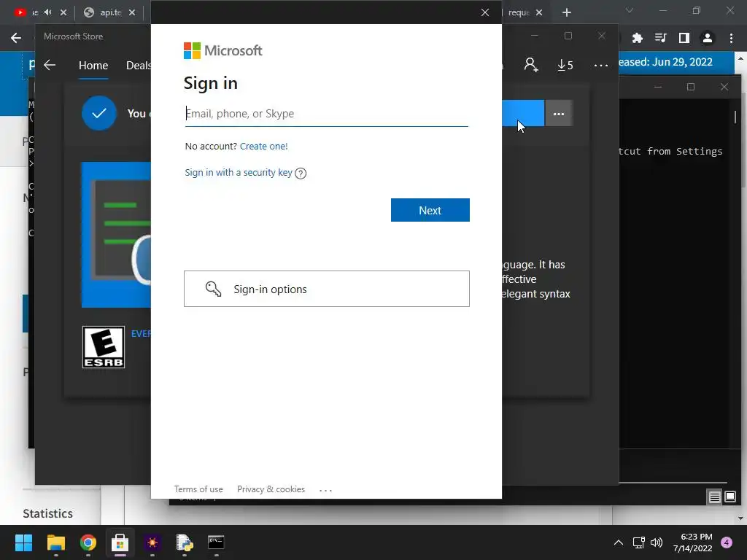This screenshot has width=747, height=560.
Task: Open a new Chrome tab
Action: [x=566, y=12]
